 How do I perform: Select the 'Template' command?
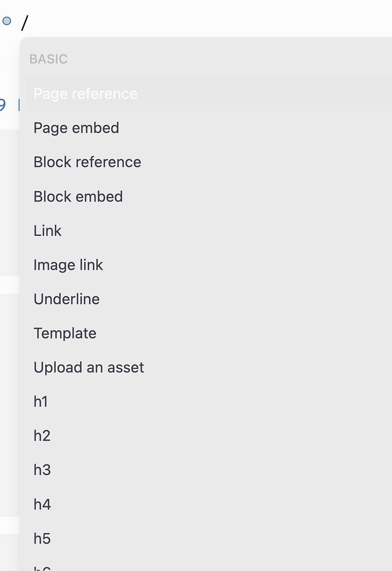pos(65,333)
